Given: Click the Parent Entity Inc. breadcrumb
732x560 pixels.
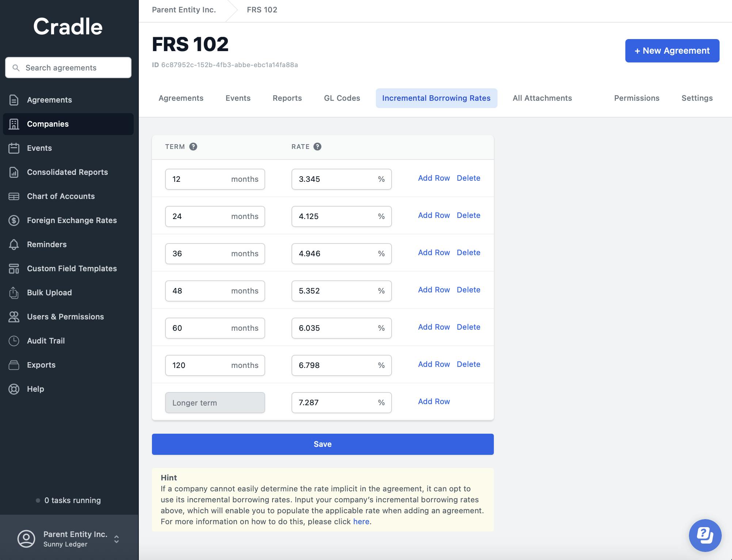Looking at the screenshot, I should (184, 10).
